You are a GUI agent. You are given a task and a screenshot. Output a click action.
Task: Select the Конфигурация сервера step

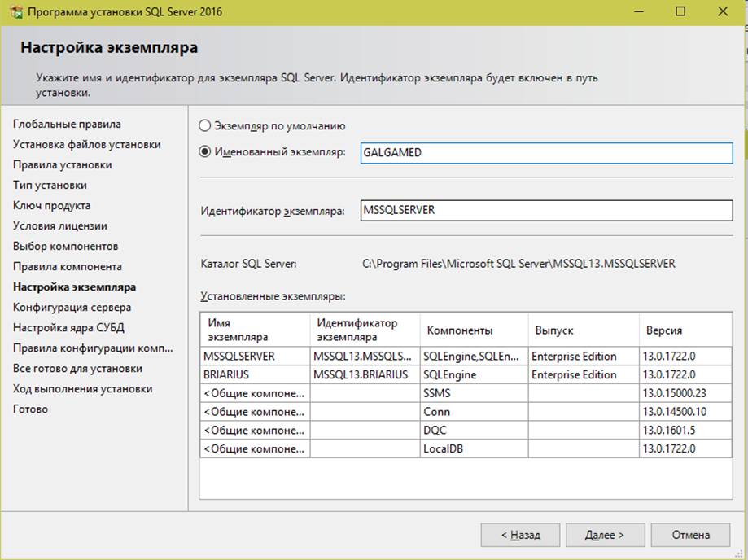pyautogui.click(x=72, y=308)
